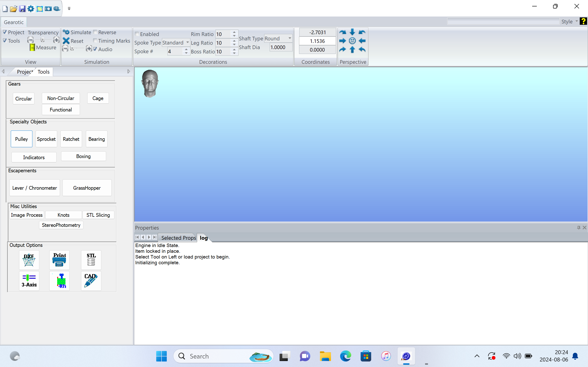Click the 4th axis output icon
The width and height of the screenshot is (588, 367).
click(x=59, y=281)
